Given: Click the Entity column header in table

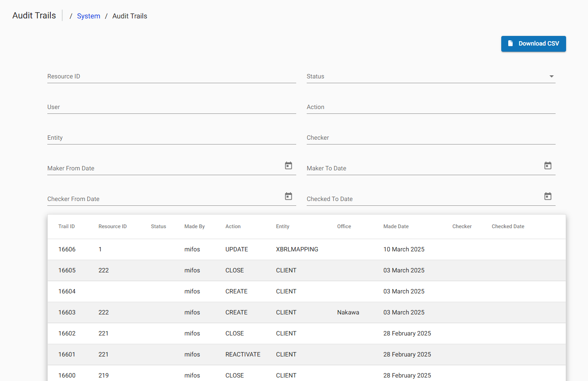Looking at the screenshot, I should [283, 227].
